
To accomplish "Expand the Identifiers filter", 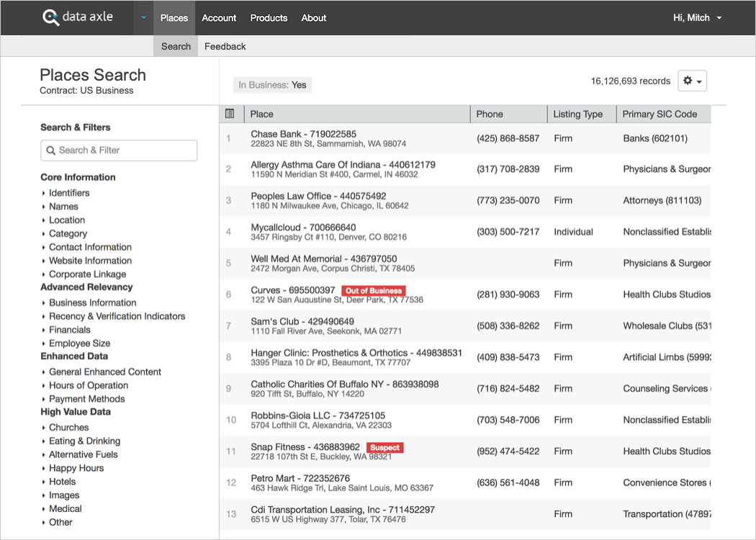I will pyautogui.click(x=69, y=193).
